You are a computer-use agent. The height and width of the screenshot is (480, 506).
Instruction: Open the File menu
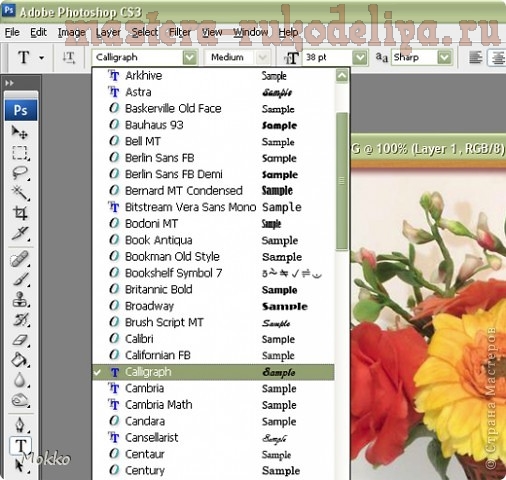coord(12,32)
